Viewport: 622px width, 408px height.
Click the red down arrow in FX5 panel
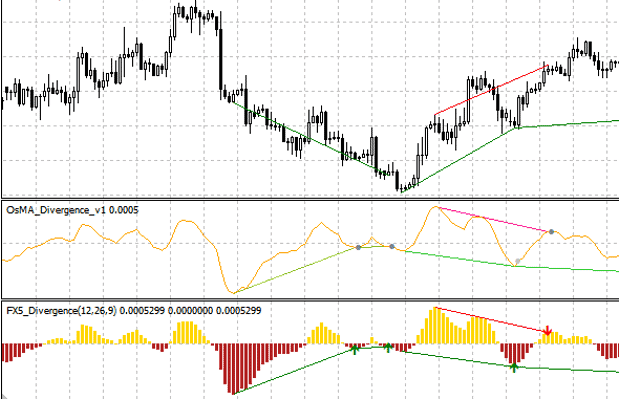tap(547, 330)
